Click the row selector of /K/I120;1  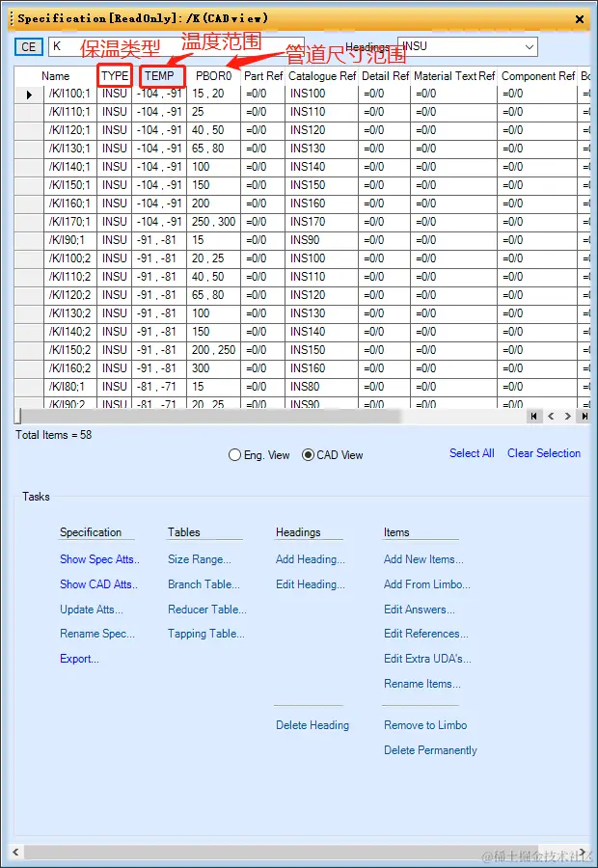pyautogui.click(x=29, y=130)
